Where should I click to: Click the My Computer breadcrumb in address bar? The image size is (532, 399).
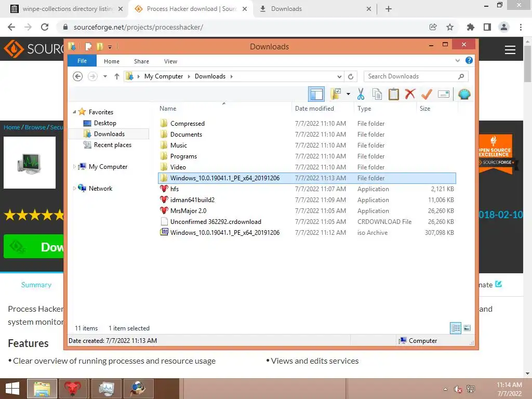point(164,76)
